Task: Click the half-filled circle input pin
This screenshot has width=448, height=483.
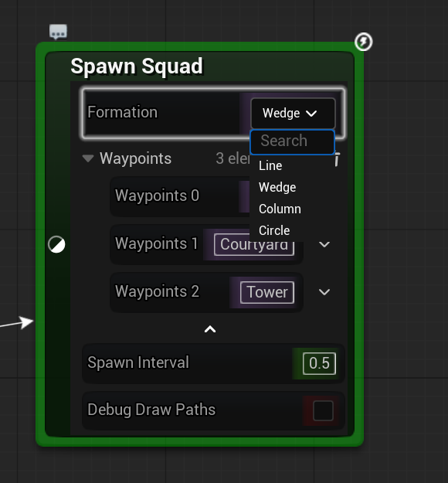Action: click(56, 244)
